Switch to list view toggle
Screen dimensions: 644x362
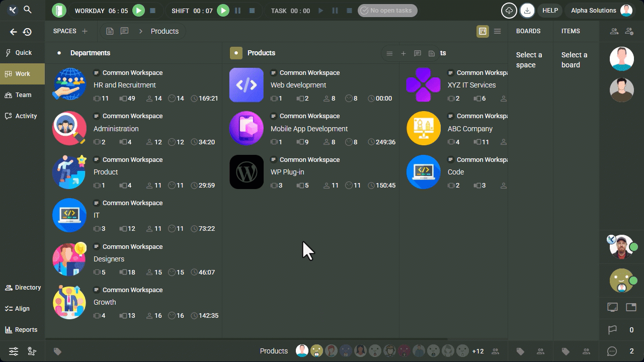[498, 31]
